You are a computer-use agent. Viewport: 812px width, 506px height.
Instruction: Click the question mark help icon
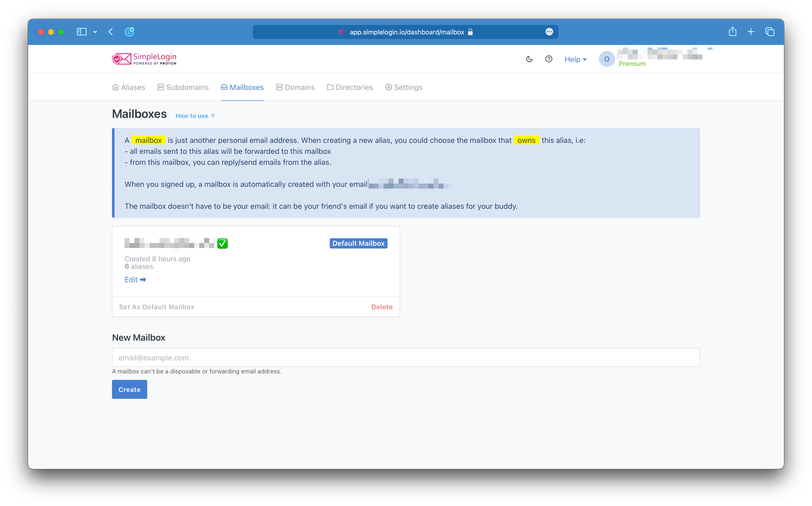pyautogui.click(x=549, y=59)
